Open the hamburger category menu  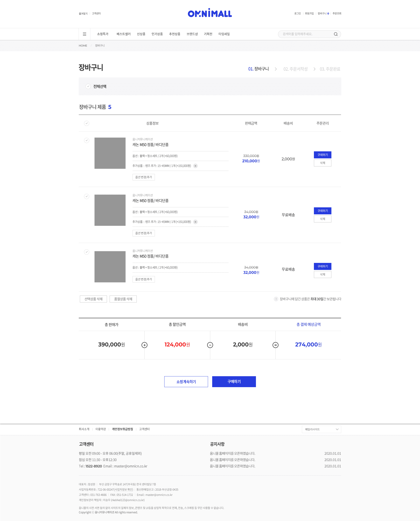click(x=84, y=34)
